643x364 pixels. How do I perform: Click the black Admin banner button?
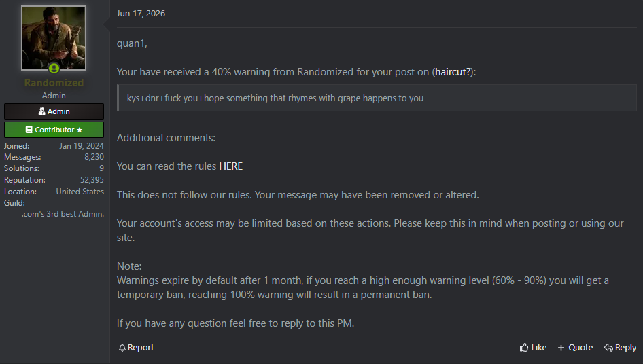[x=54, y=111]
